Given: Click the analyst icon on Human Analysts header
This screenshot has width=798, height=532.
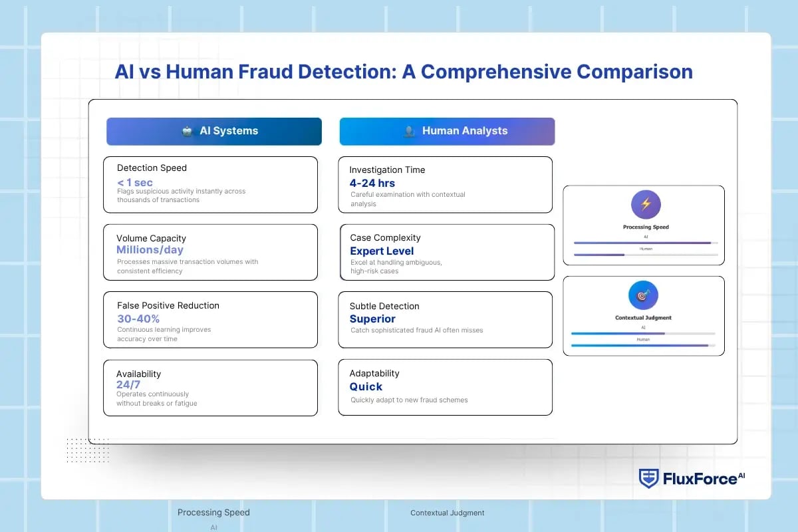Looking at the screenshot, I should [408, 131].
